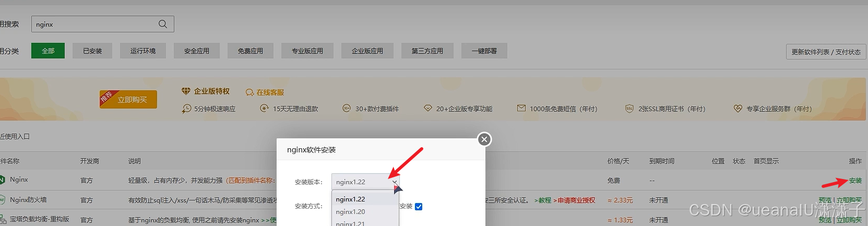Close the nginx install dialog with X
868x226 pixels.
484,139
